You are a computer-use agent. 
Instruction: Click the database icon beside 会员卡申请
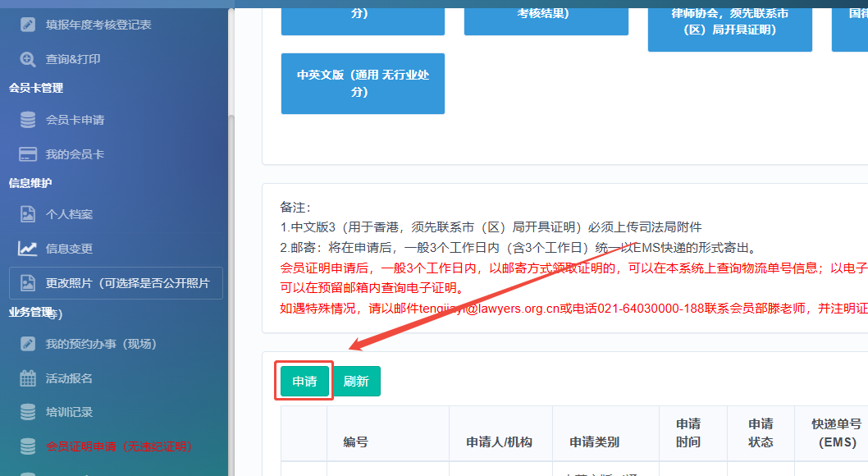28,120
